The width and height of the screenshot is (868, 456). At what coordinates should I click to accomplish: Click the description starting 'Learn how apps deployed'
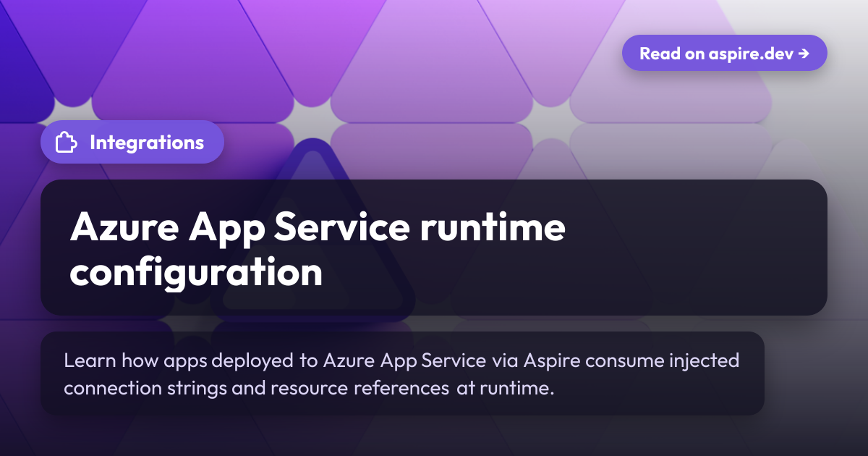(x=401, y=373)
